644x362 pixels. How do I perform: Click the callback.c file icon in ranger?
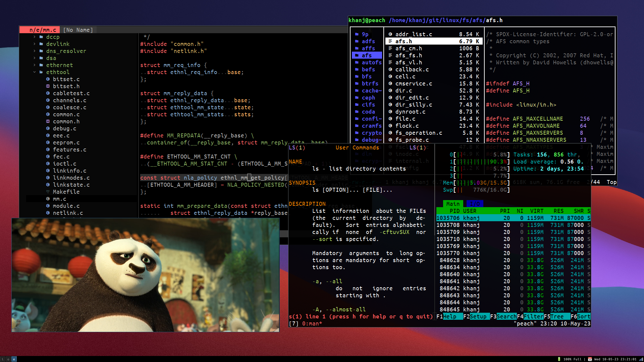390,69
